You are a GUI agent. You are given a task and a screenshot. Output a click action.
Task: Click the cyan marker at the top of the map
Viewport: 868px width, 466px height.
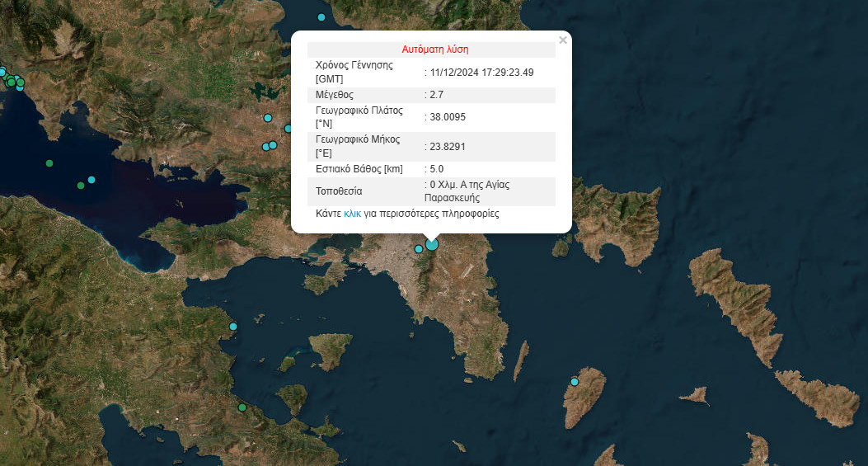[x=321, y=17]
